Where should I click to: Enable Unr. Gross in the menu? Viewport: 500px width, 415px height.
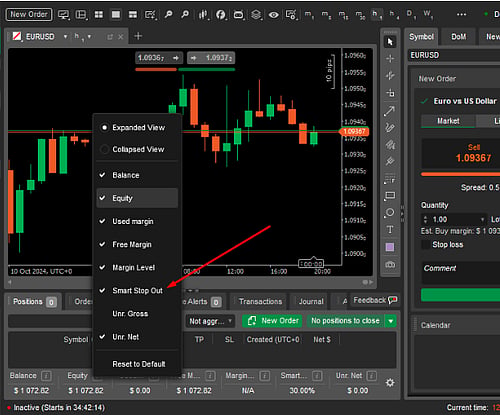pos(137,314)
